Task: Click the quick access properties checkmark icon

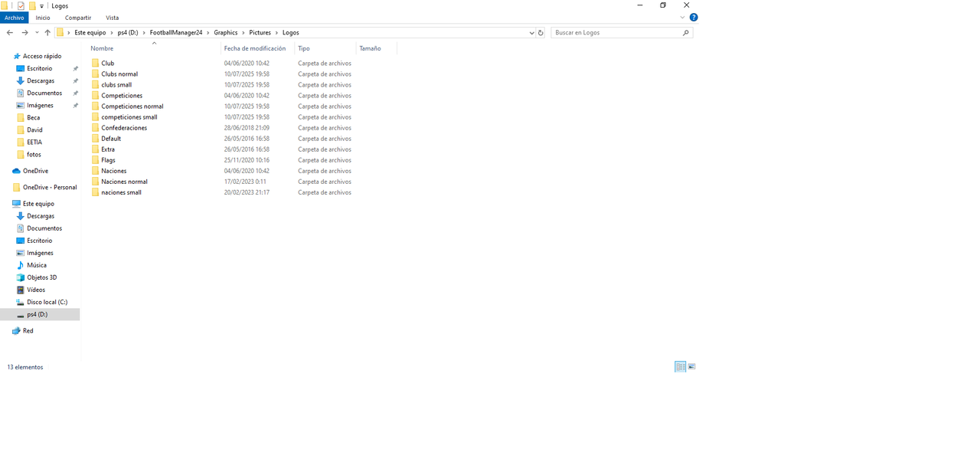Action: pos(21,6)
